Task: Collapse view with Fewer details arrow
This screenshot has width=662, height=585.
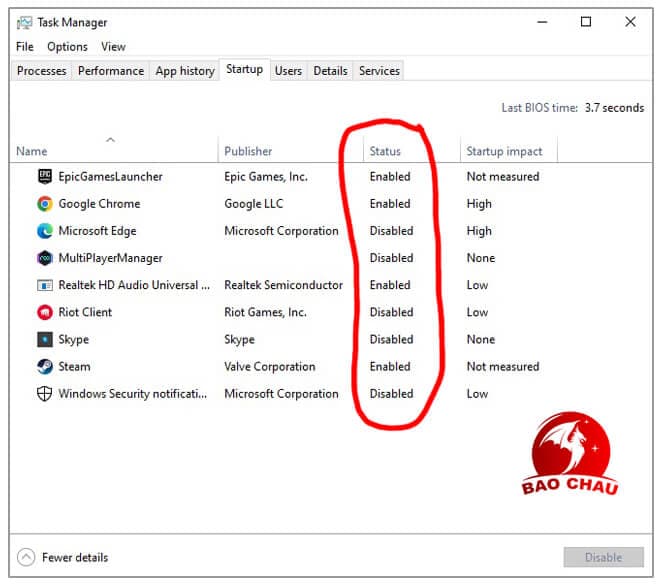Action: point(26,557)
